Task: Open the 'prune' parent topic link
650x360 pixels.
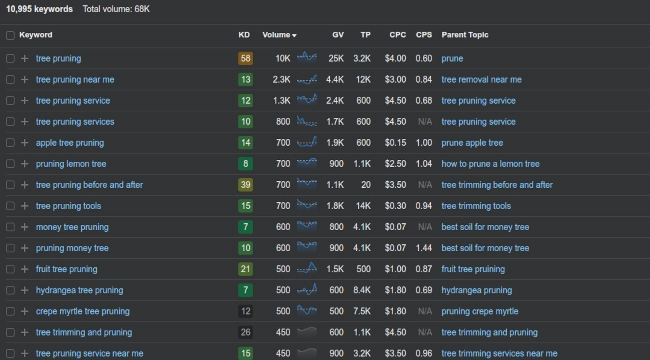Action: pos(452,58)
